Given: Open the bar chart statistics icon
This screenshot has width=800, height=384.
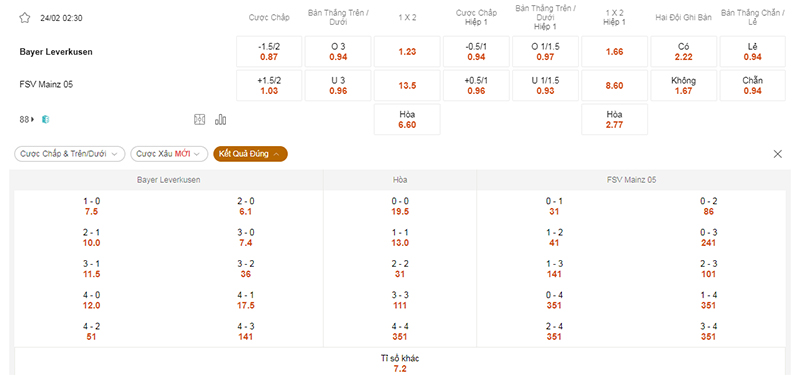Looking at the screenshot, I should tap(220, 120).
